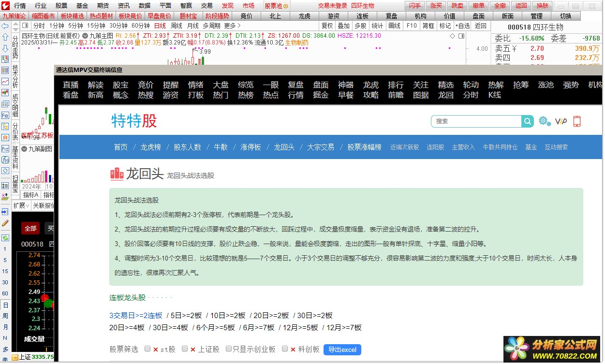
Task: Click the down arrow sidebar icon
Action: (5, 48)
